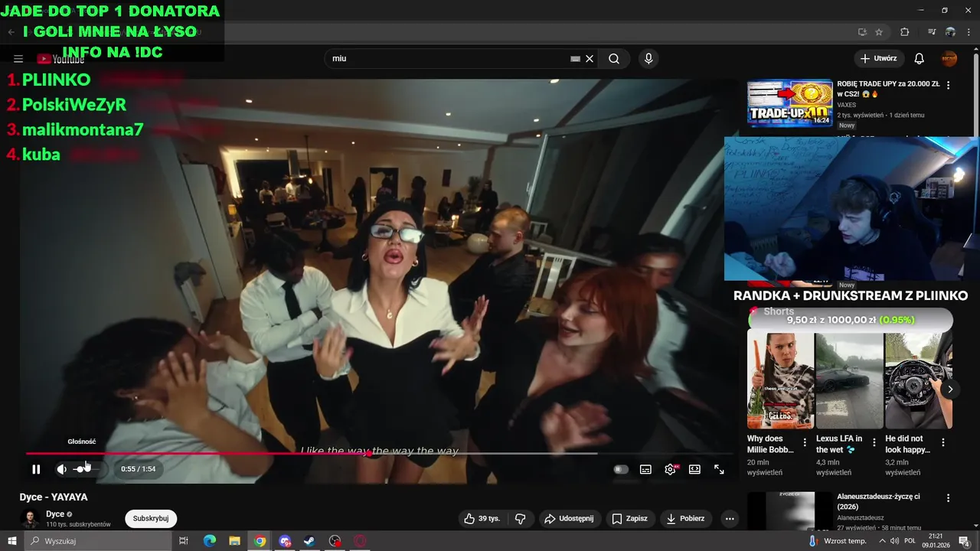Toggle subtitles with the captions icon

click(645, 469)
